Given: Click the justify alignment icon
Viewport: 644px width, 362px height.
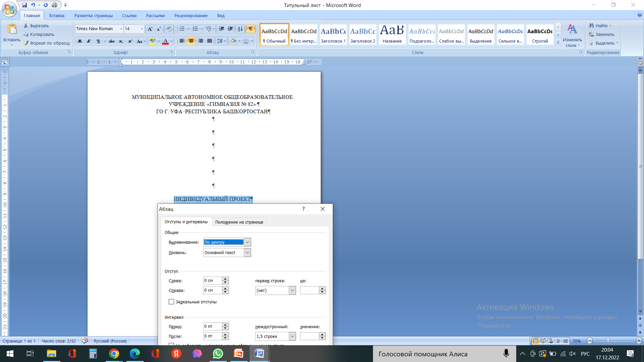Looking at the screenshot, I should tap(210, 41).
